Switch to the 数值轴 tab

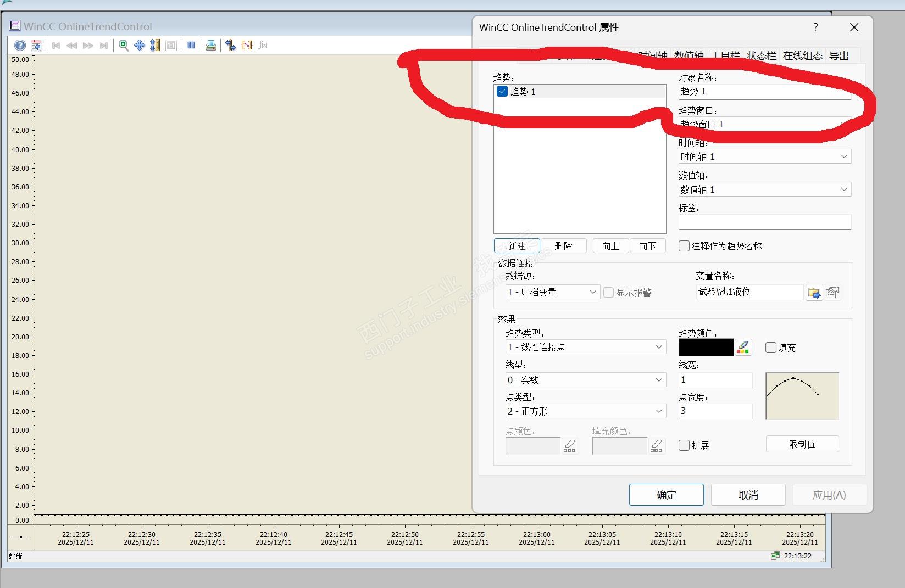pyautogui.click(x=689, y=56)
